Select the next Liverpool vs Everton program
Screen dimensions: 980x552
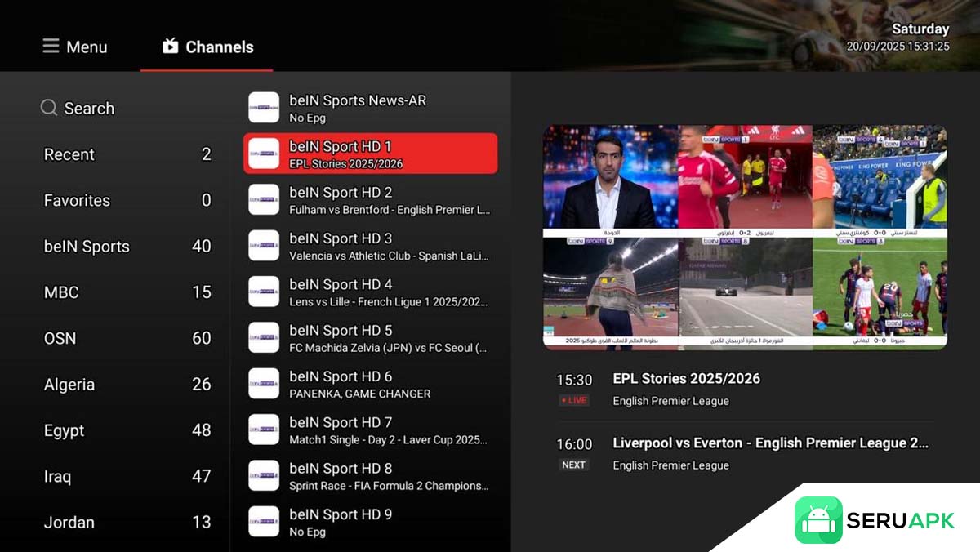click(743, 453)
